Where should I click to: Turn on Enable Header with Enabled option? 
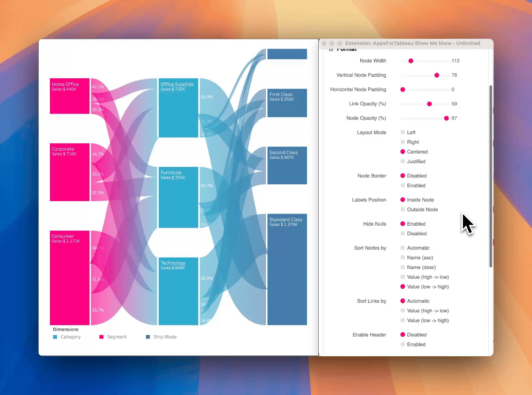pos(403,344)
